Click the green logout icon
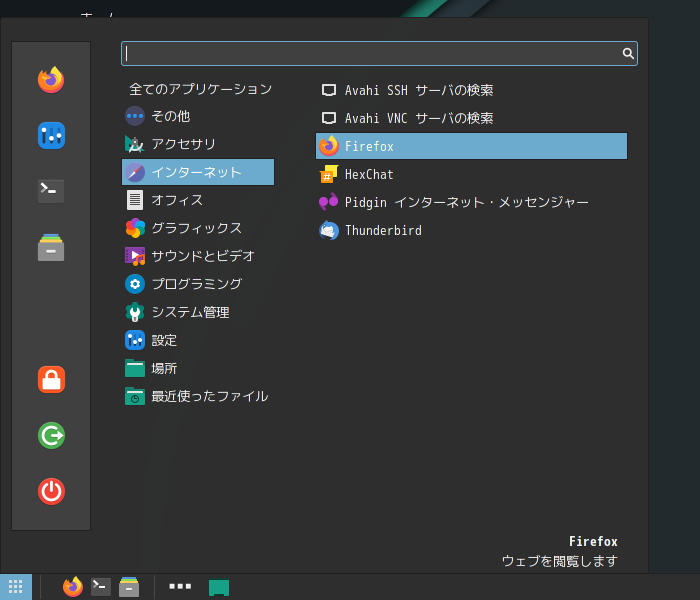The image size is (700, 600). 51,435
